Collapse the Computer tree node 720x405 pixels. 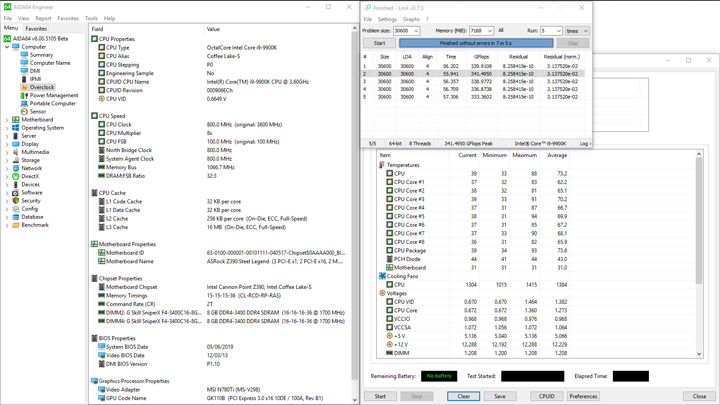[7, 47]
